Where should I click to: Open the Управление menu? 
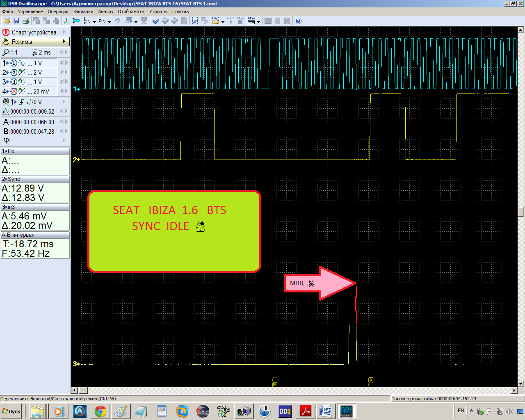[30, 11]
